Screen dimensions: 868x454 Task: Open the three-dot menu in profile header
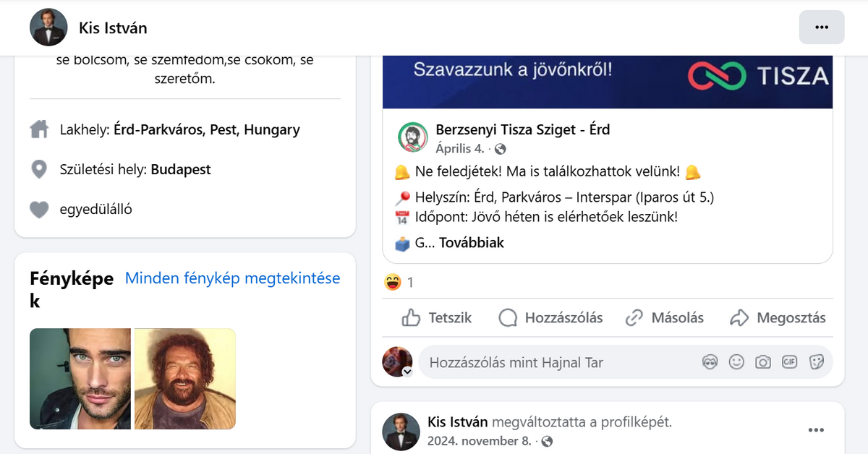coord(822,27)
